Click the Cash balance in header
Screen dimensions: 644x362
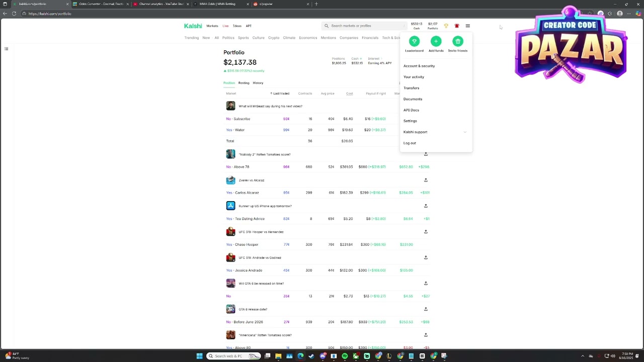coord(416,26)
